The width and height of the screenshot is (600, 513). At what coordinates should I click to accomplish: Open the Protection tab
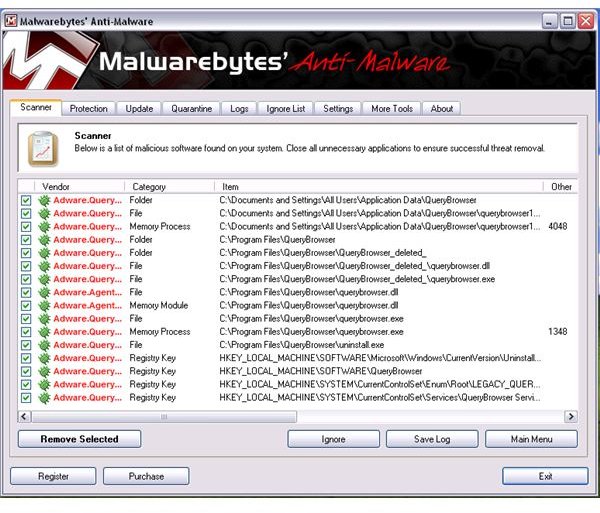pos(88,109)
